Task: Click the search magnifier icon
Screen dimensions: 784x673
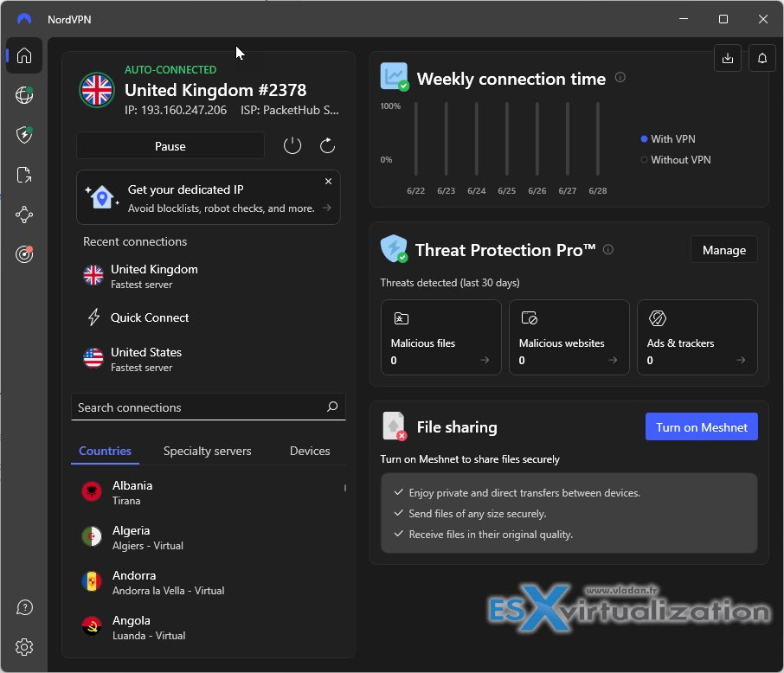Action: click(x=332, y=407)
